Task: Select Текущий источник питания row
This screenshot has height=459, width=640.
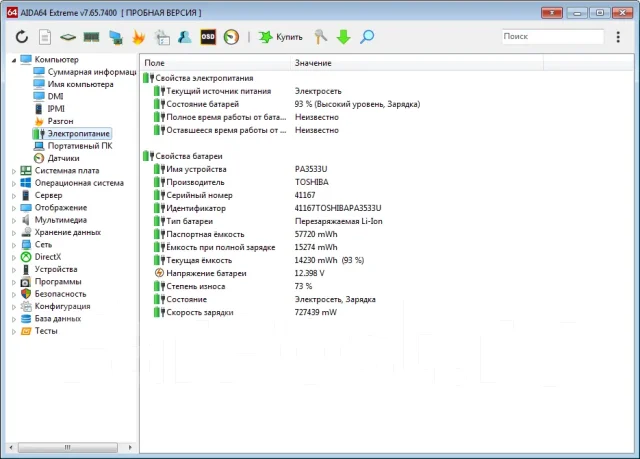Action: tap(247, 91)
